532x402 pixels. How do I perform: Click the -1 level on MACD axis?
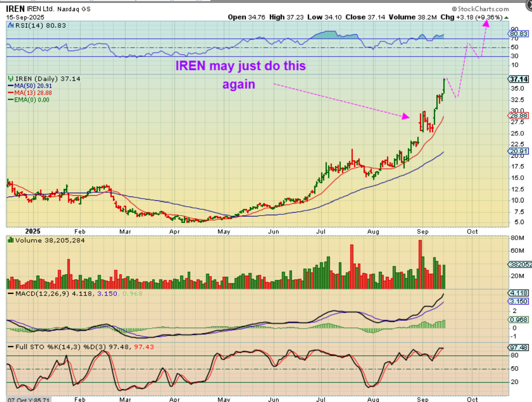coord(514,336)
